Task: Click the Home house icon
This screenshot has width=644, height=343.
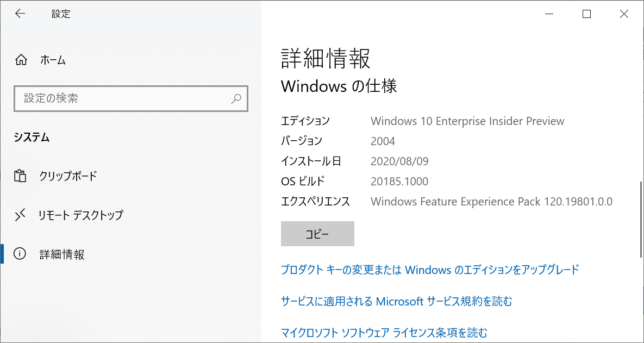Action: click(x=21, y=60)
